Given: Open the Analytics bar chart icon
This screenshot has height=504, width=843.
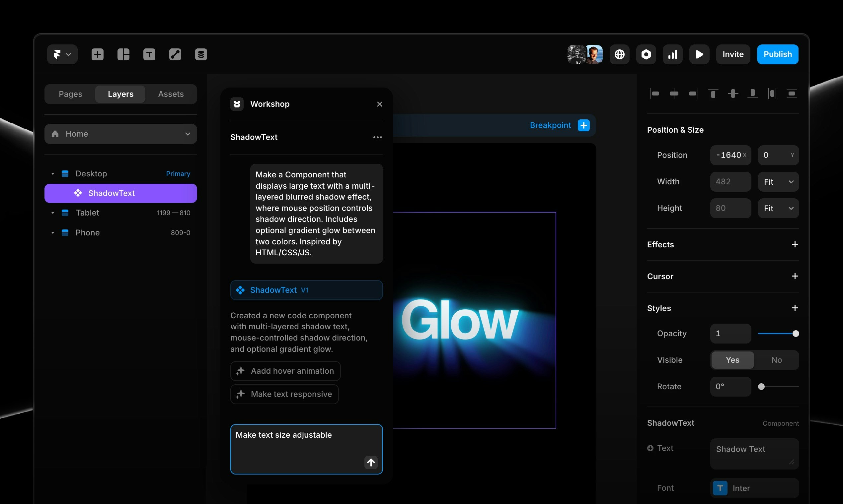Looking at the screenshot, I should [672, 54].
